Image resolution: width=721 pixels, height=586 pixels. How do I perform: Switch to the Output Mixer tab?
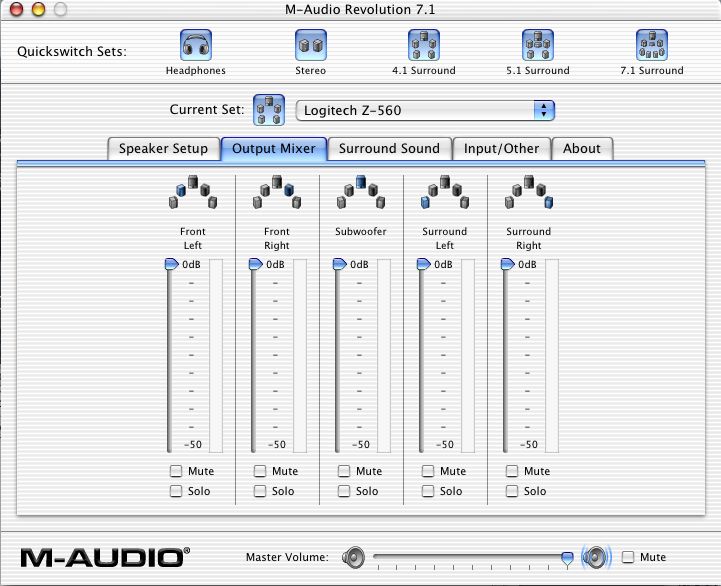274,149
